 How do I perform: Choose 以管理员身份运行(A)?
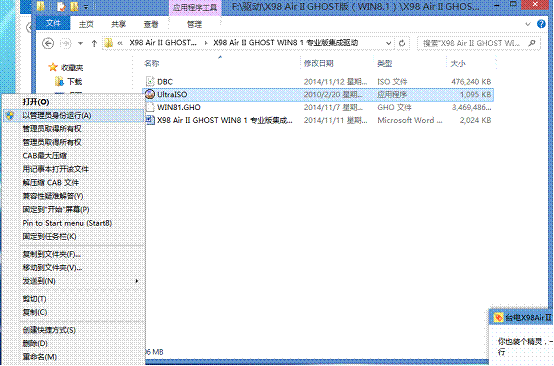click(74, 115)
